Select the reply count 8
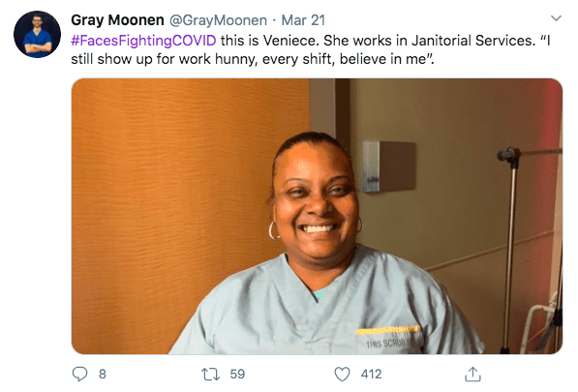578x392 pixels. (103, 374)
